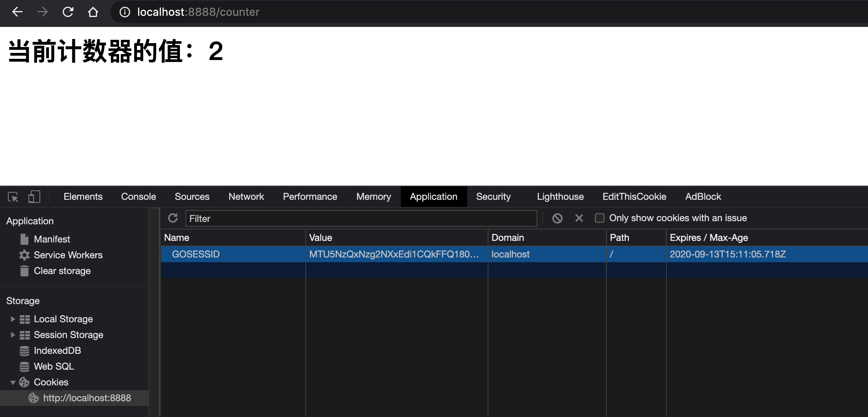The image size is (868, 417).
Task: Open the EditThisCookie tab
Action: pyautogui.click(x=634, y=197)
